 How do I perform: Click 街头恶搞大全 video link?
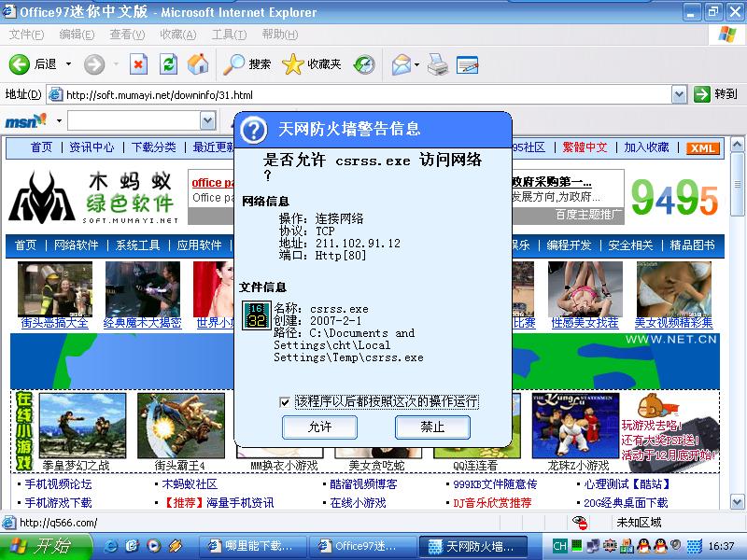point(55,323)
